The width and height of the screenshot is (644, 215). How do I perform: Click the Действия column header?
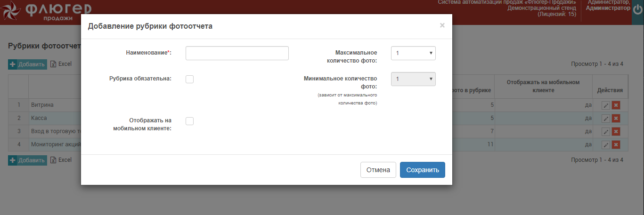(x=610, y=90)
